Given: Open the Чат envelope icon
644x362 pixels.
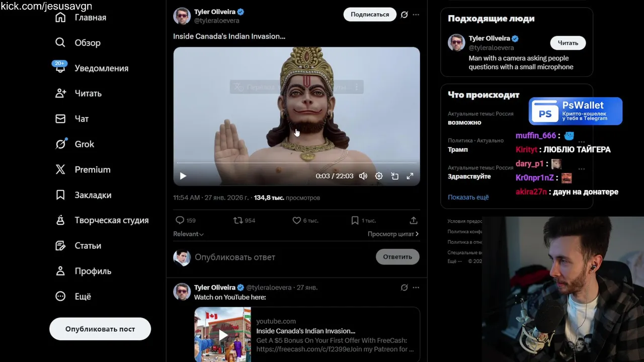Looking at the screenshot, I should pyautogui.click(x=60, y=119).
